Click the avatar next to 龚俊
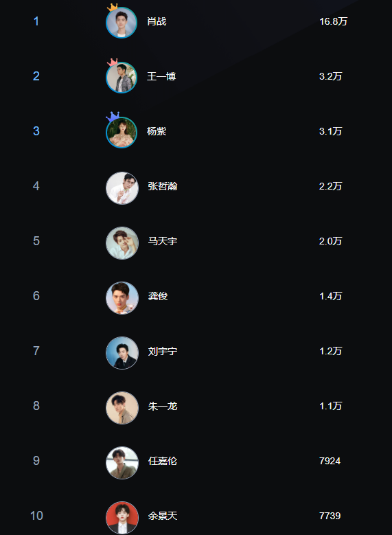 (122, 298)
